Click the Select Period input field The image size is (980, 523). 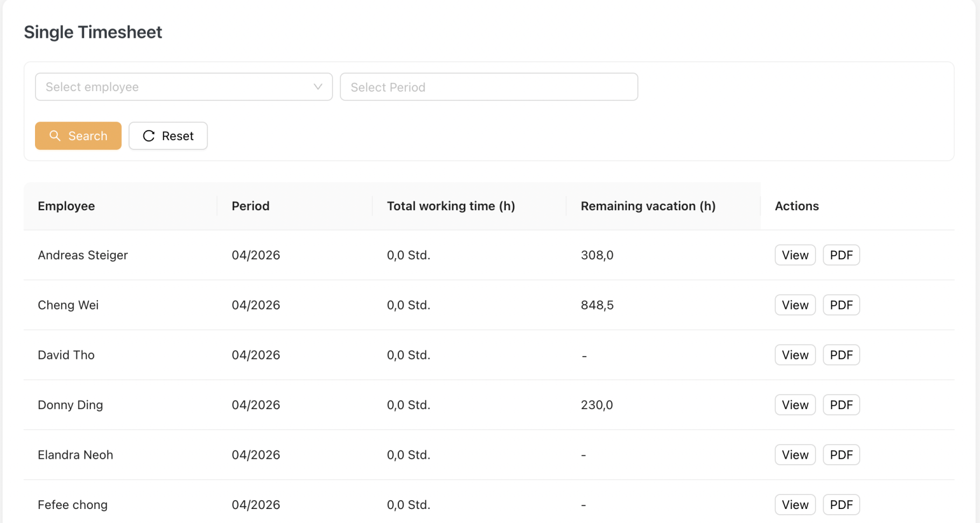[488, 87]
